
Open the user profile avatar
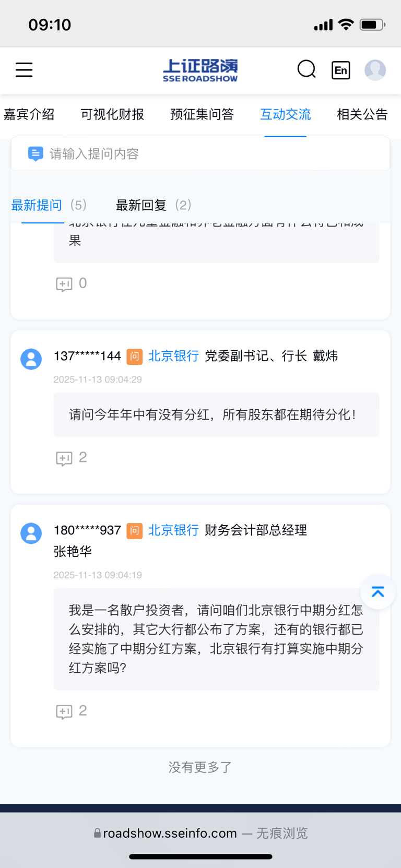[x=375, y=70]
